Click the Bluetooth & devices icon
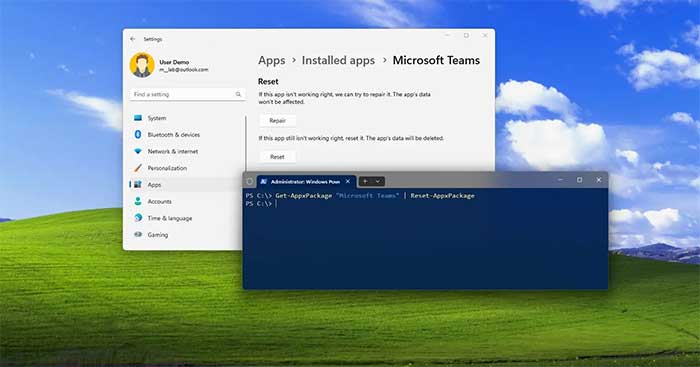The width and height of the screenshot is (700, 367). 138,134
